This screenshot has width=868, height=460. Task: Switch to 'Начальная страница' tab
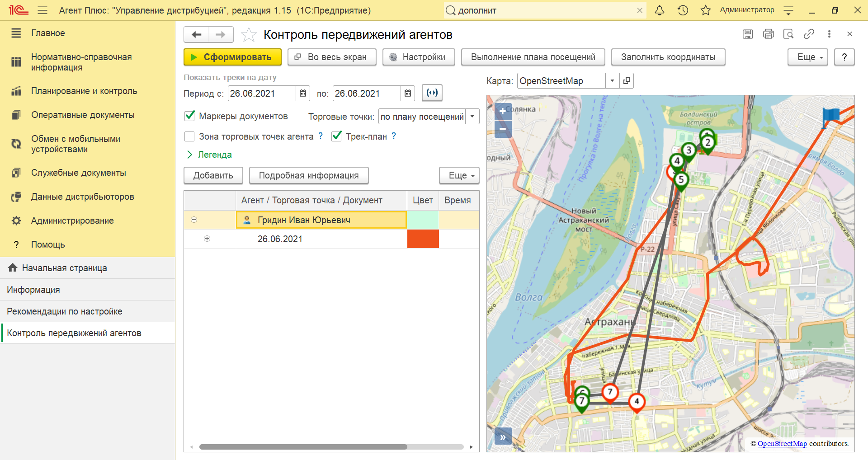(87, 268)
